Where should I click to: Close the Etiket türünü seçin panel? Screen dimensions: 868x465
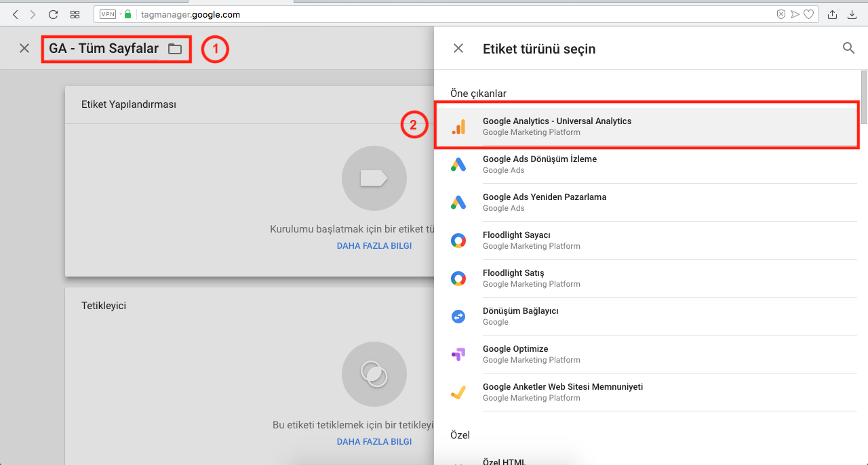pyautogui.click(x=458, y=48)
